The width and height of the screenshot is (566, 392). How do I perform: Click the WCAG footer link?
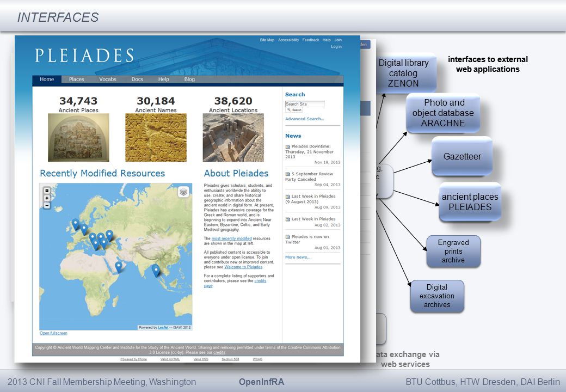257,359
